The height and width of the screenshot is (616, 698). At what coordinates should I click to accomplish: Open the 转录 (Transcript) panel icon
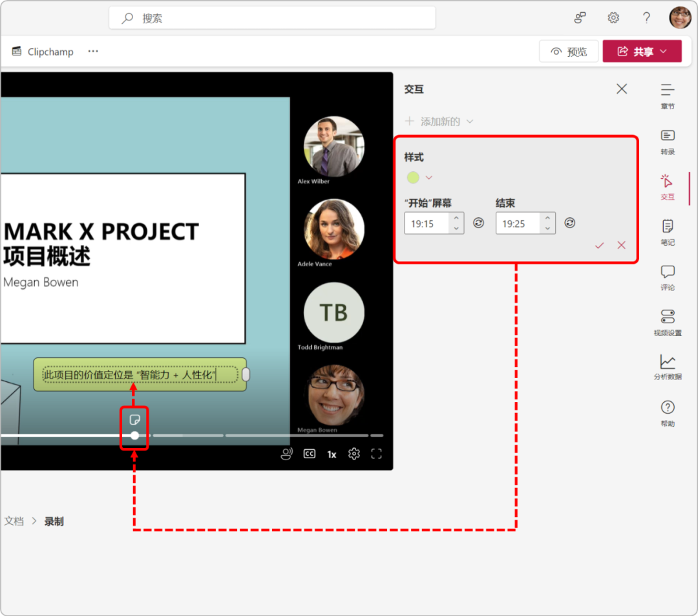[x=668, y=140]
